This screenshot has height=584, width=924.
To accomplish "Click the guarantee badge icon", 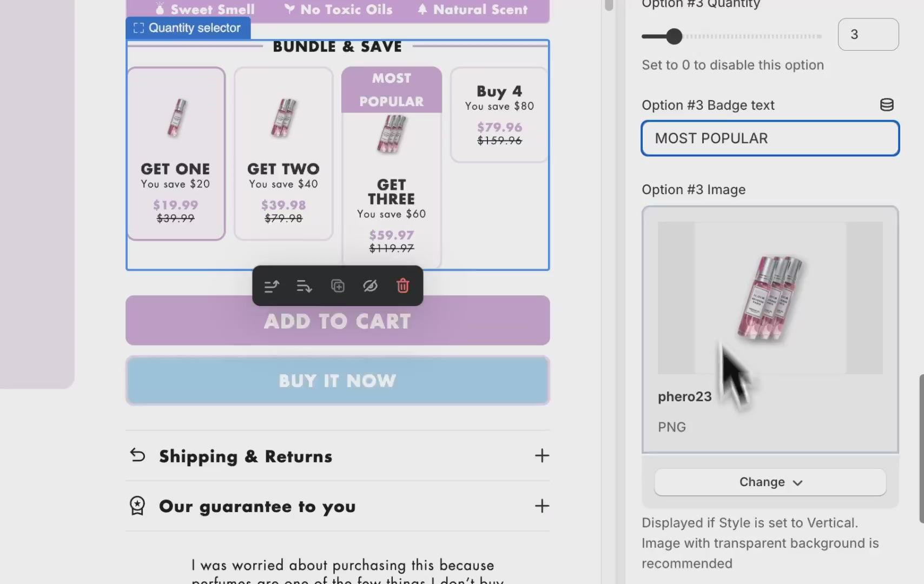I will [x=137, y=506].
